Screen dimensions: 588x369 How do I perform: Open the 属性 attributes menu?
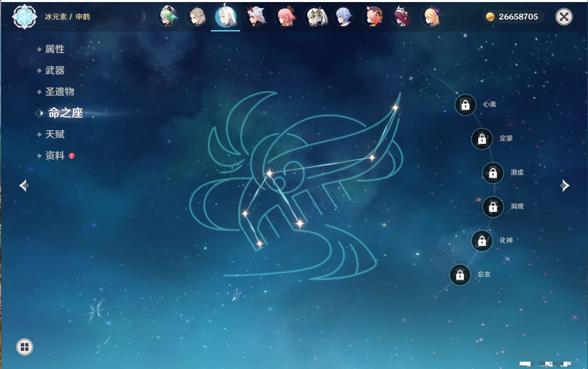tap(55, 49)
